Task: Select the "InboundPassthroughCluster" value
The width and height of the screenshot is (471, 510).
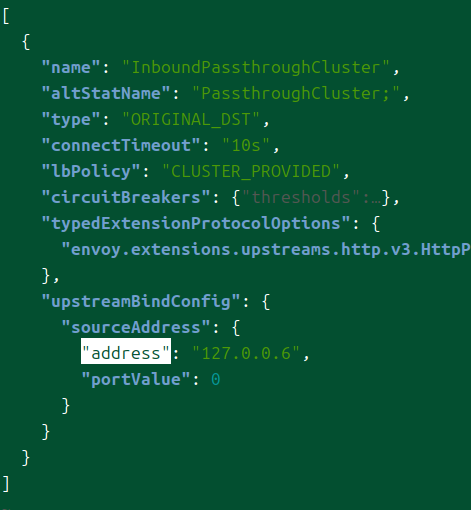Action: tap(256, 67)
